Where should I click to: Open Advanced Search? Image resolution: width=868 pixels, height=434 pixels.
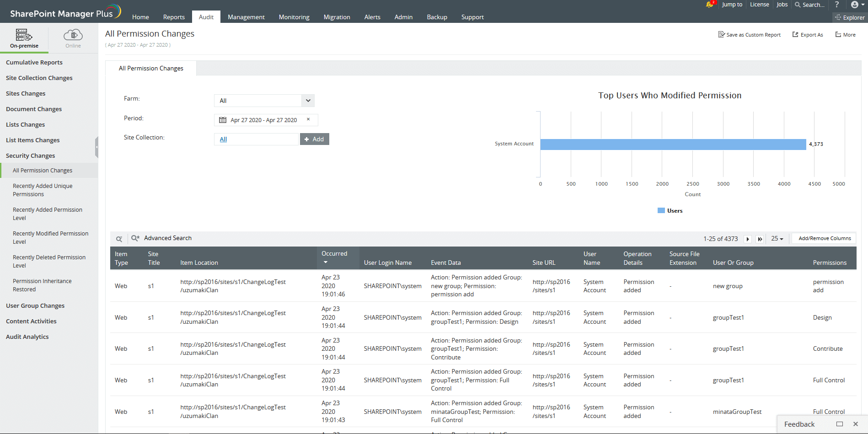pyautogui.click(x=167, y=238)
